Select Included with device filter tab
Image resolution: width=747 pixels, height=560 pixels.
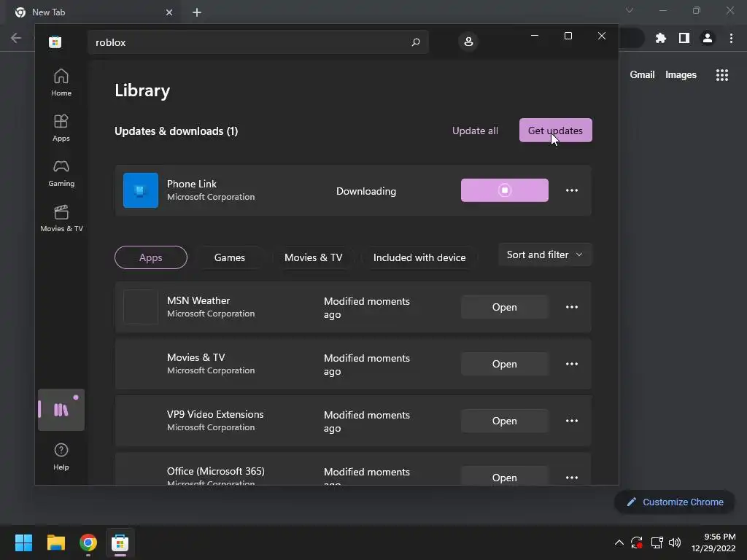pos(419,257)
